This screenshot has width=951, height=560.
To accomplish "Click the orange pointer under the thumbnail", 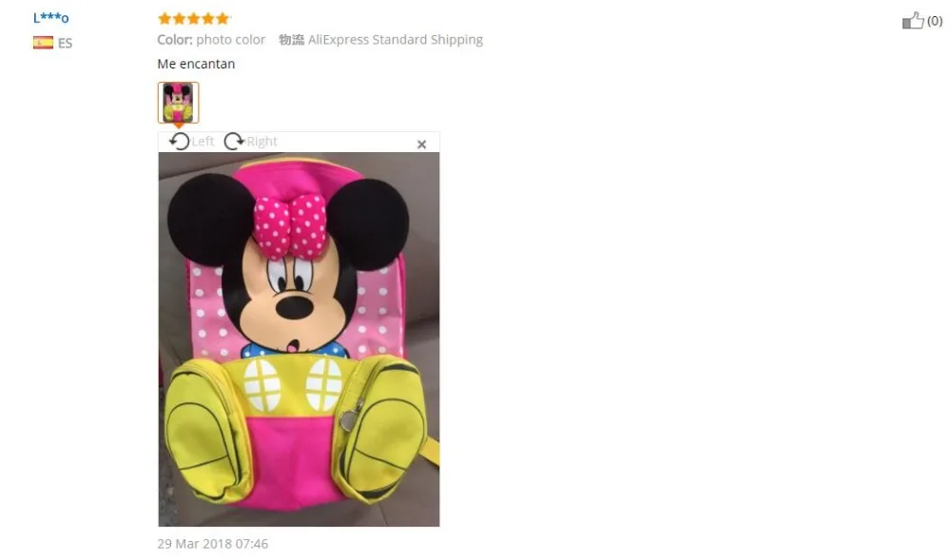I will pos(179,126).
